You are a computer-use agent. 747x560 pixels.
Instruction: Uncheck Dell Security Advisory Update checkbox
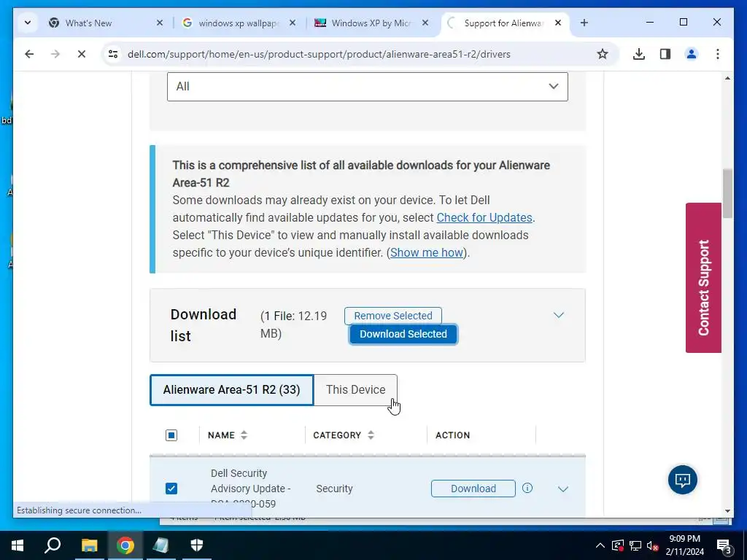pyautogui.click(x=171, y=489)
